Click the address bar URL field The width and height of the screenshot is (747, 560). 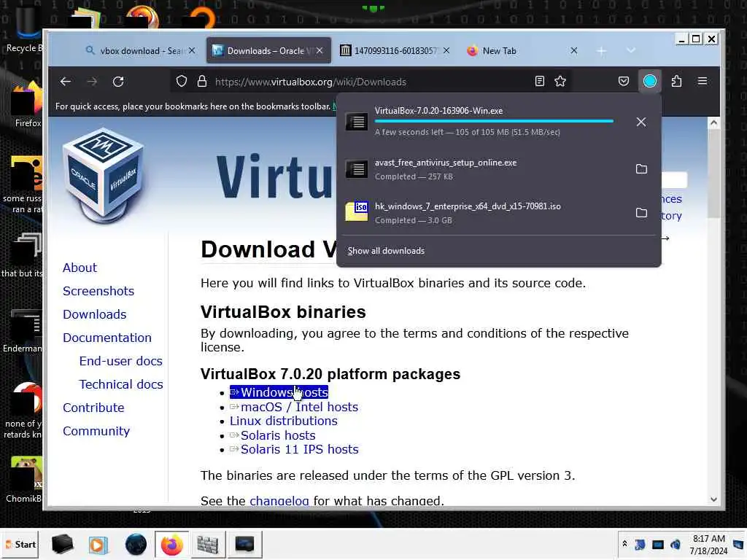pyautogui.click(x=369, y=82)
